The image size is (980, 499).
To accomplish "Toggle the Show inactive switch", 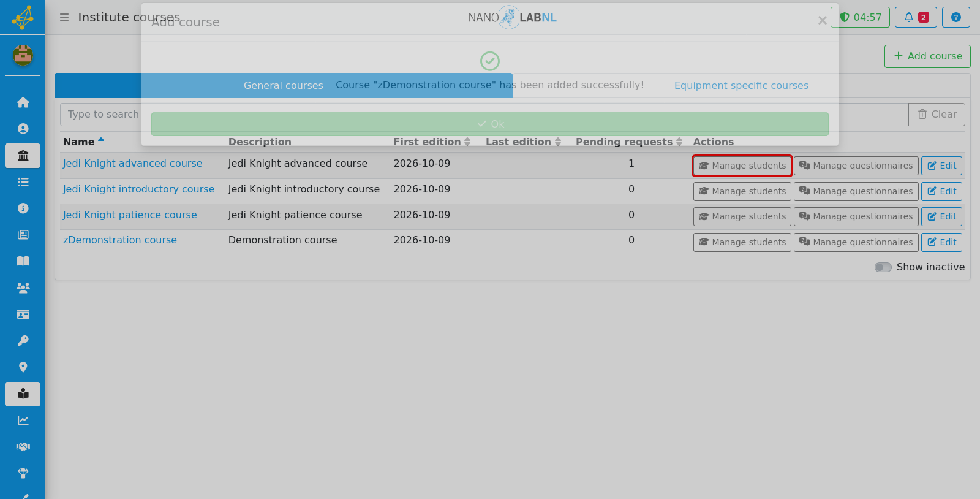I will [883, 267].
